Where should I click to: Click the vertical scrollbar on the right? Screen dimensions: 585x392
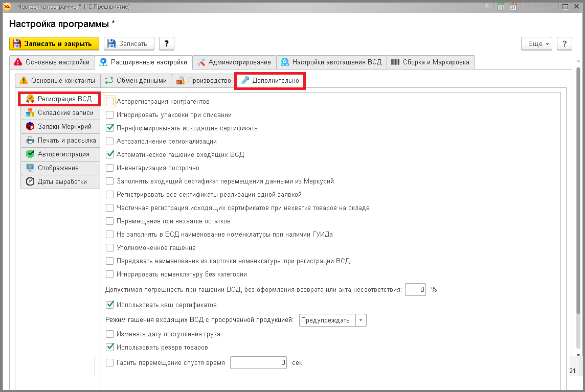[x=579, y=190]
